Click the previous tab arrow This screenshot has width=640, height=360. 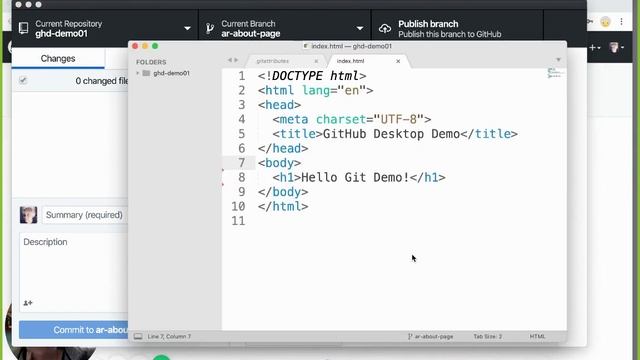(229, 60)
